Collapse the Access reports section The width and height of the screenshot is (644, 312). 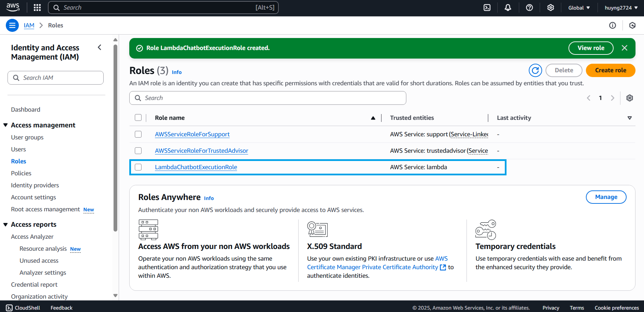(x=5, y=224)
